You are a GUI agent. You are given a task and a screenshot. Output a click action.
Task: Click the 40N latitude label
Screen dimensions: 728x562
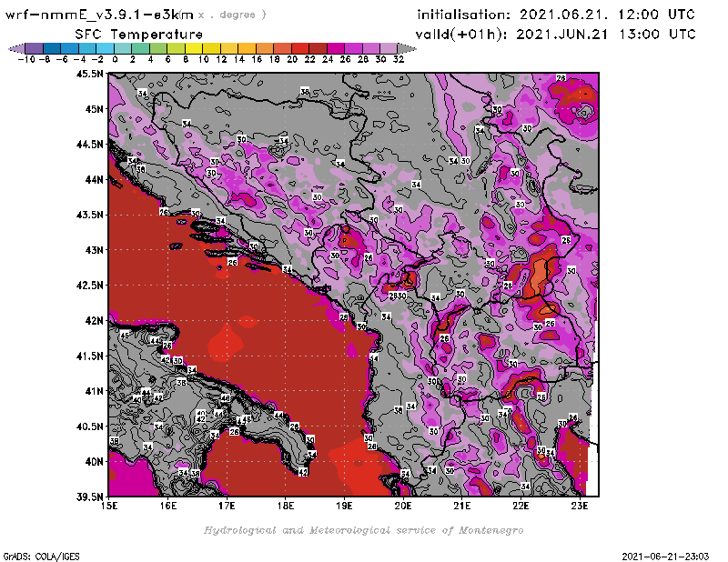point(94,461)
